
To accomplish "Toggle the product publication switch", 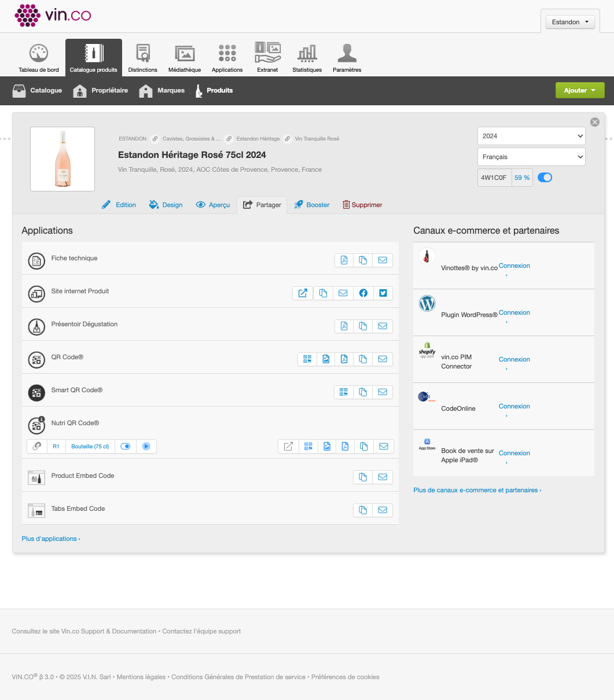I will 545,178.
